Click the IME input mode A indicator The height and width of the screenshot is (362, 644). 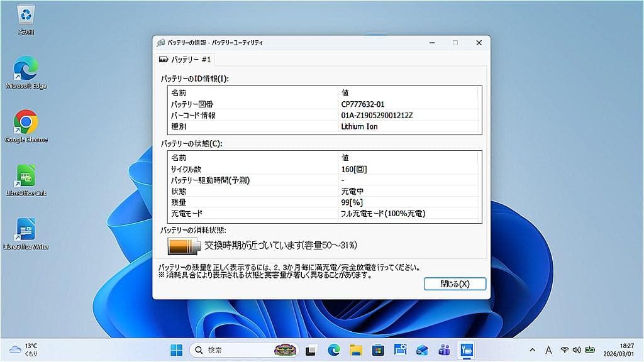(x=548, y=350)
